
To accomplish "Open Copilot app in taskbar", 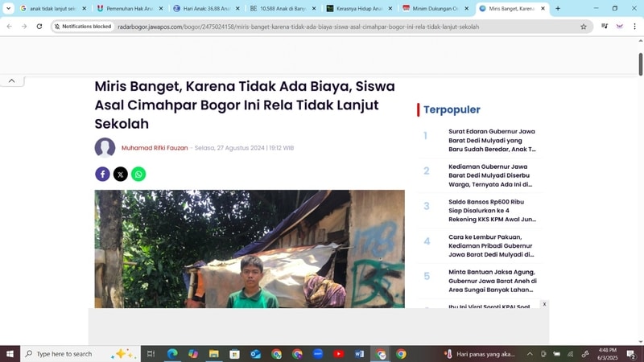I will (x=193, y=354).
